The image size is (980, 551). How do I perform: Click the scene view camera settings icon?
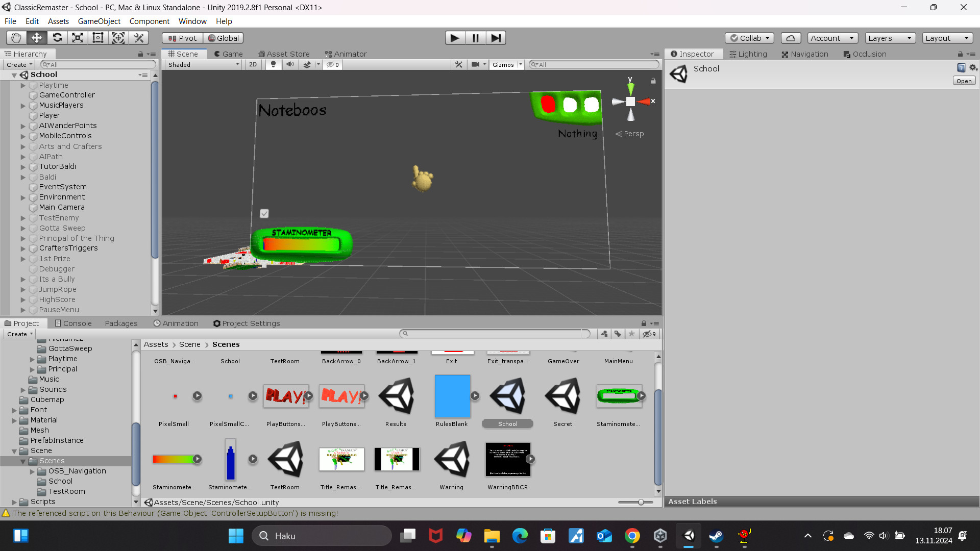click(476, 64)
